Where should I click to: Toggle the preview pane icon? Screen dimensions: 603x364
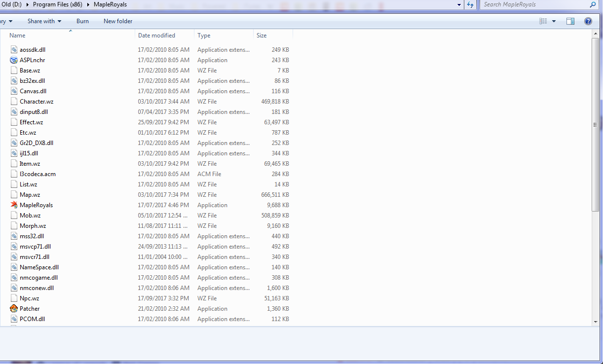[570, 21]
